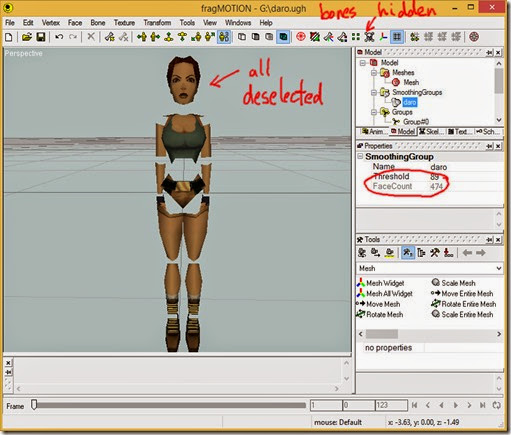Click the list-style icon in Tools panel
Viewport: 511px width, 435px height.
point(421,253)
